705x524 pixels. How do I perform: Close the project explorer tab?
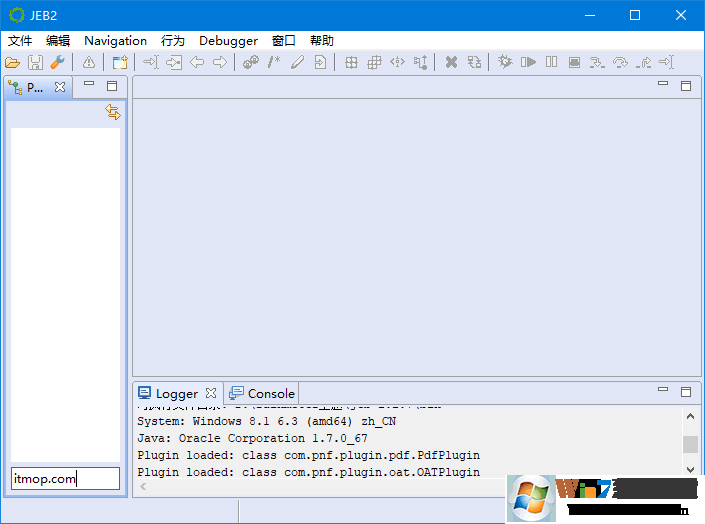(59, 87)
